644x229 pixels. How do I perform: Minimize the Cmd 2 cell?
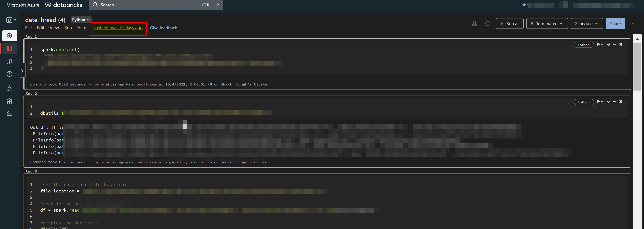click(614, 101)
